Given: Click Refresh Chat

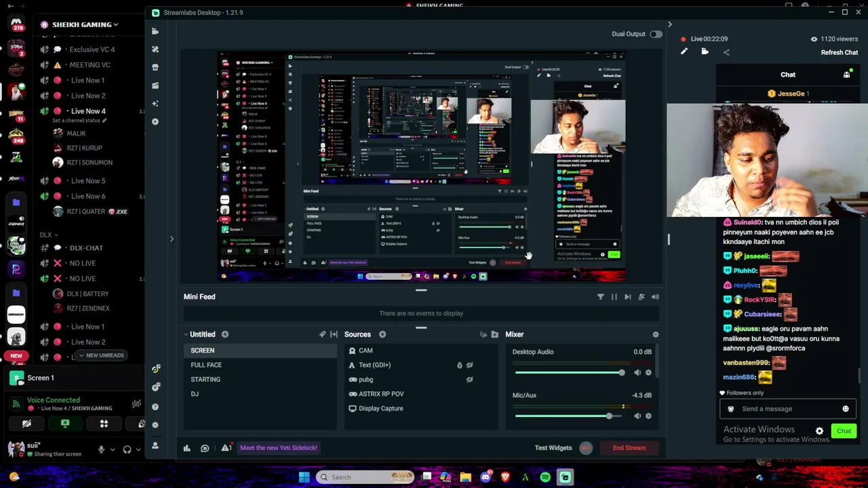Looking at the screenshot, I should [x=840, y=53].
